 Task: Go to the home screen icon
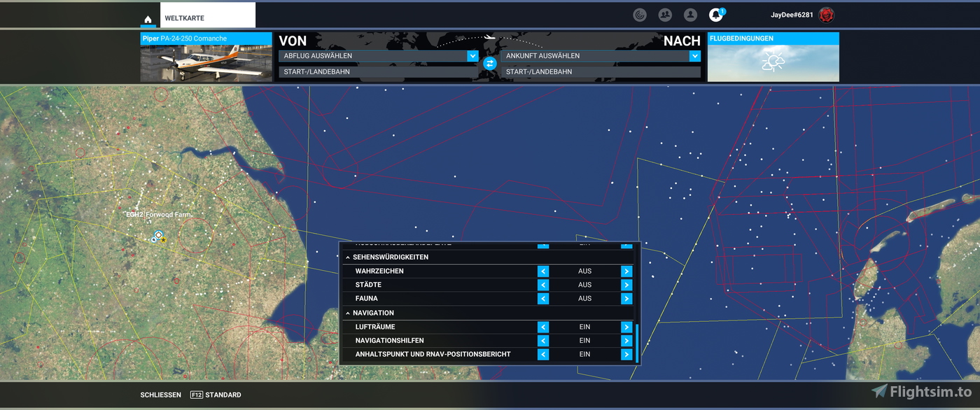coord(148,20)
